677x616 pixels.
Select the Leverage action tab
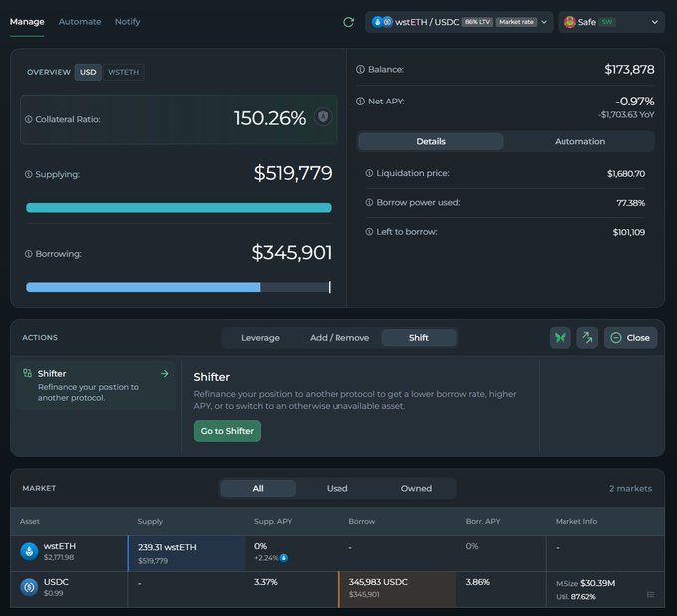point(260,338)
